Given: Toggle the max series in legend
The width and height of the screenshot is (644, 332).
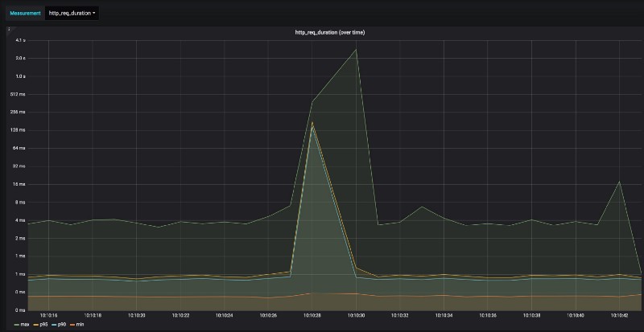Looking at the screenshot, I should pyautogui.click(x=25, y=324).
